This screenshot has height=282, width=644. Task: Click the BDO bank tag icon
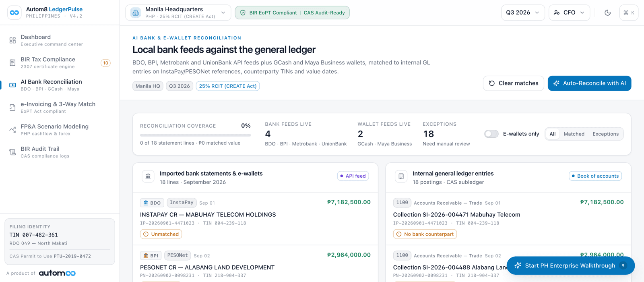coord(146,203)
